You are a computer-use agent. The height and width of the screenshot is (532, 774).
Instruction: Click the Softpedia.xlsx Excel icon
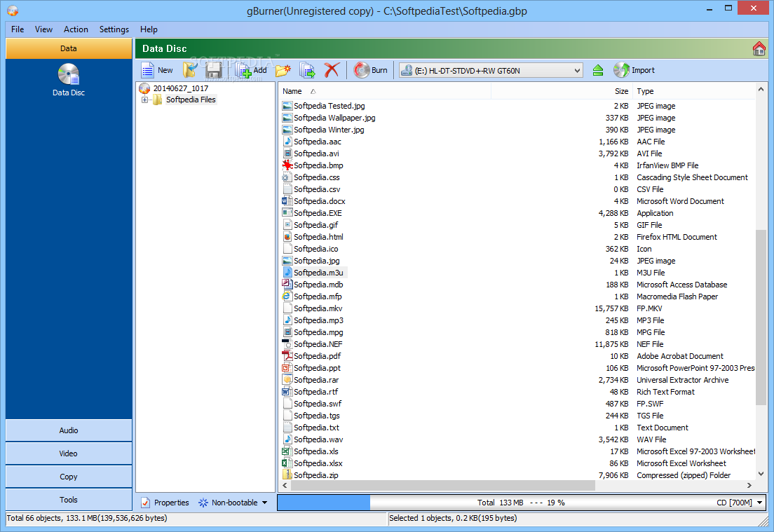tap(287, 463)
